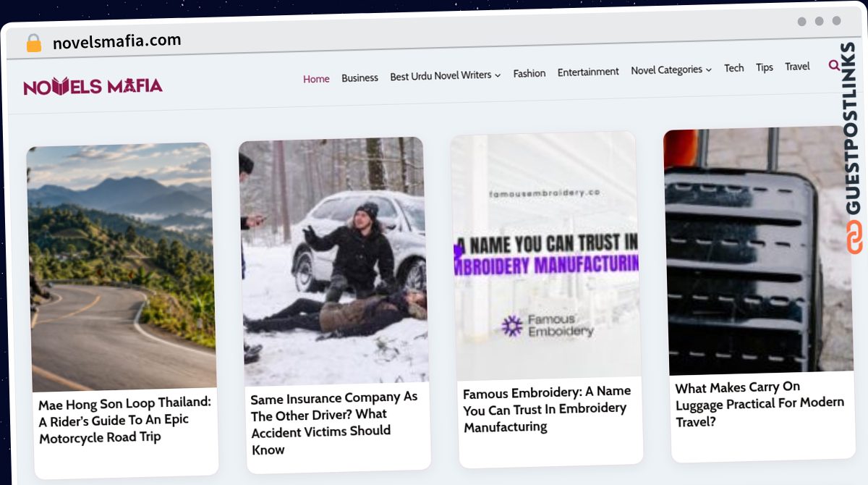Image resolution: width=868 pixels, height=485 pixels.
Task: Open the Best Urdu Novel Writers menu
Action: pos(441,75)
